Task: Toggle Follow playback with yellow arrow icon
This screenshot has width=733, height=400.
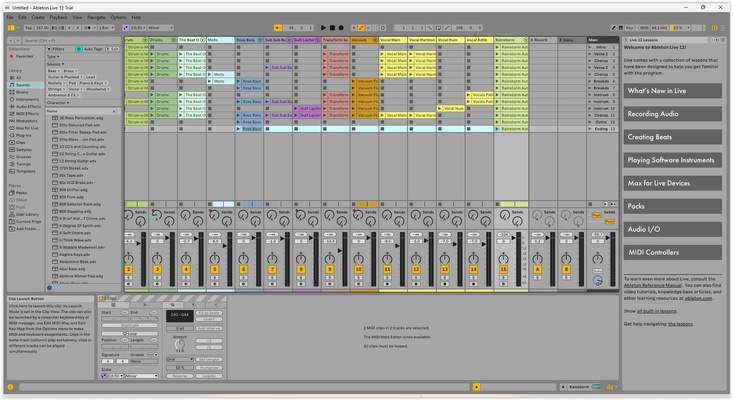Action: coord(278,28)
